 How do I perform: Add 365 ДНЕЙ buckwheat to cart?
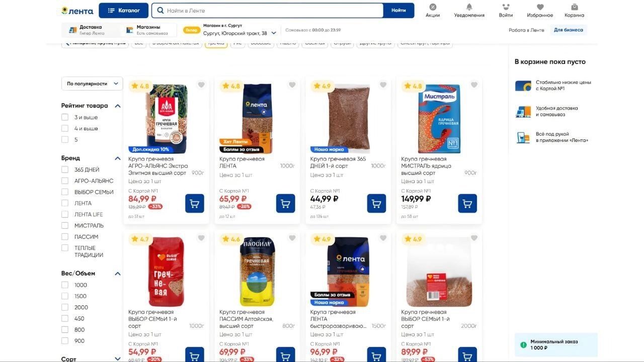376,203
